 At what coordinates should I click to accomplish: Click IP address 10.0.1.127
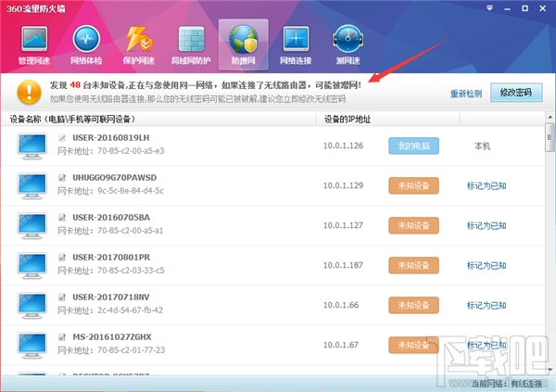(x=343, y=225)
